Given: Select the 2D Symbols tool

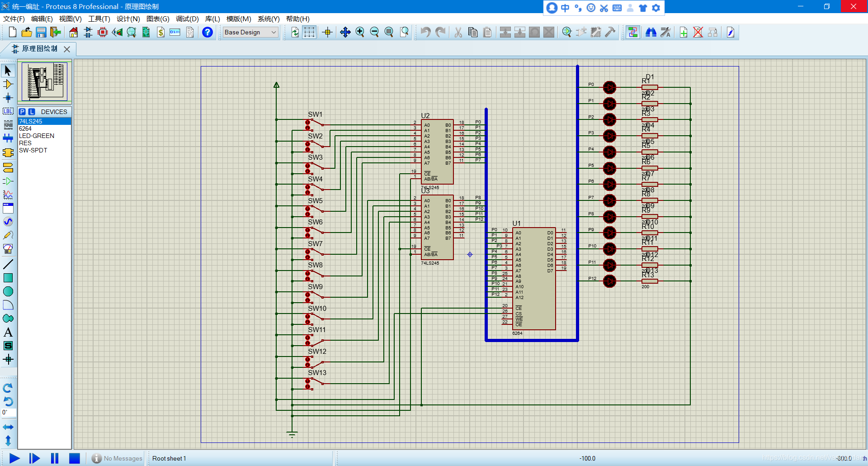Looking at the screenshot, I should (8, 346).
